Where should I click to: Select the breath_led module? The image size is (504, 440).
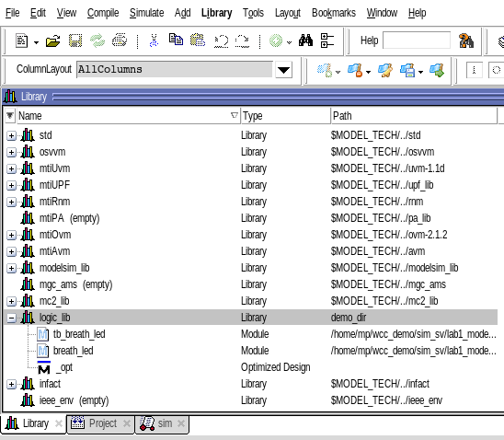74,351
